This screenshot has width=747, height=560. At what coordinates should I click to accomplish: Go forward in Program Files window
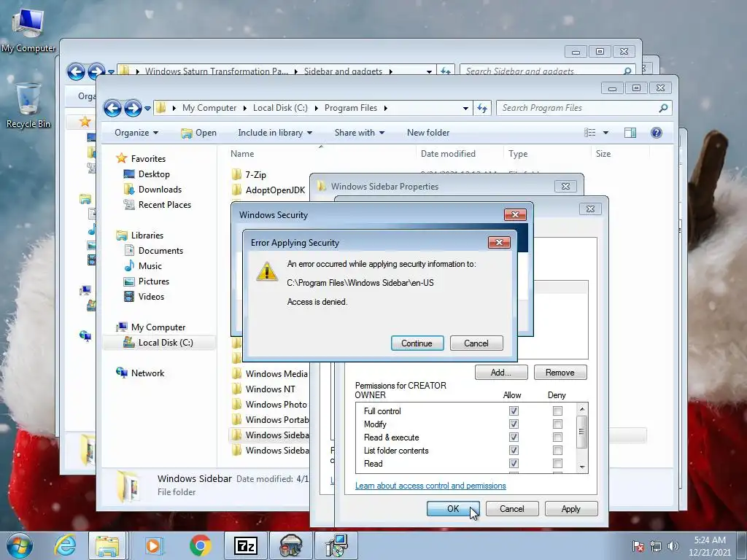click(133, 109)
